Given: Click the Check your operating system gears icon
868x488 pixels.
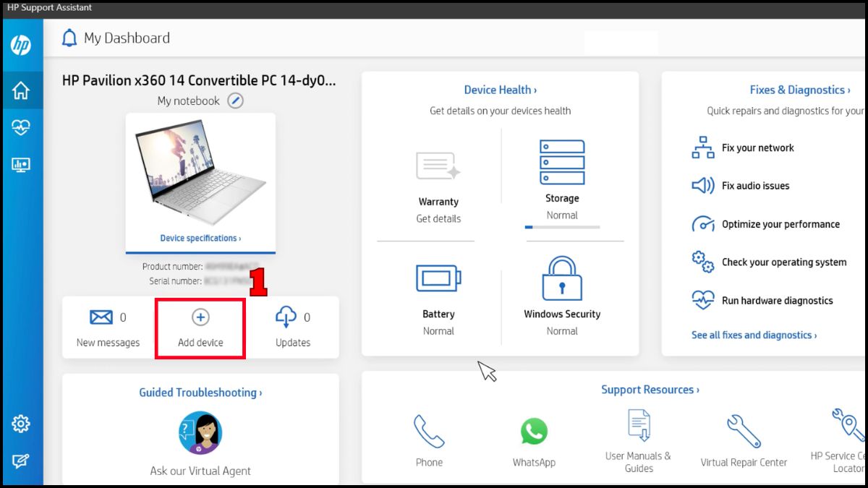Looking at the screenshot, I should (703, 262).
